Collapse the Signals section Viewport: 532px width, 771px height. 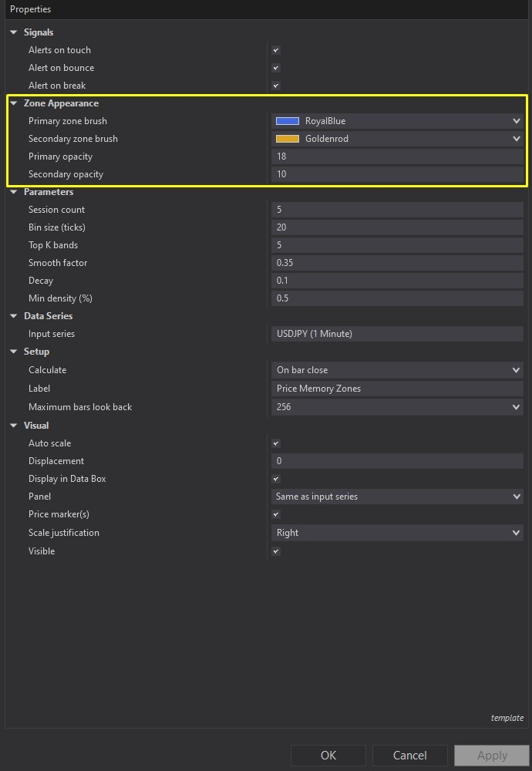[14, 32]
